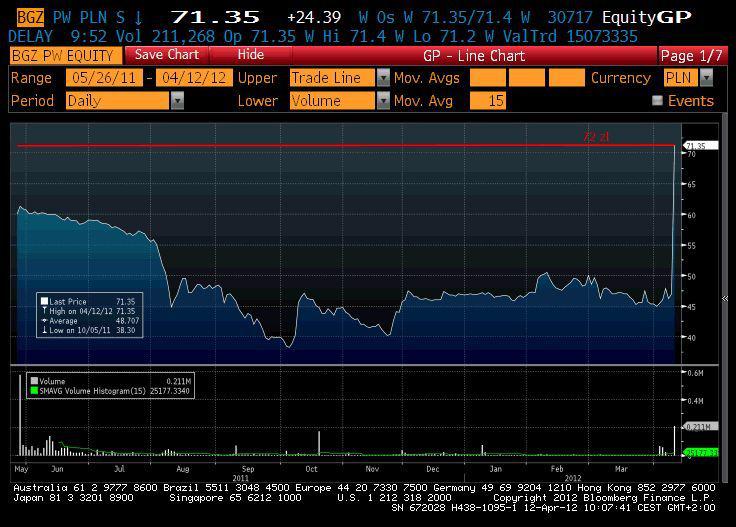Image resolution: width=736 pixels, height=527 pixels.
Task: Click the white Last Price legend square
Action: [44, 301]
